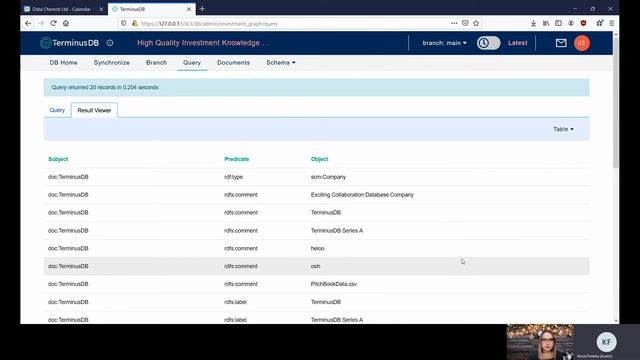Close the TerminusDB browser tab
The image size is (640, 360).
[x=189, y=9]
